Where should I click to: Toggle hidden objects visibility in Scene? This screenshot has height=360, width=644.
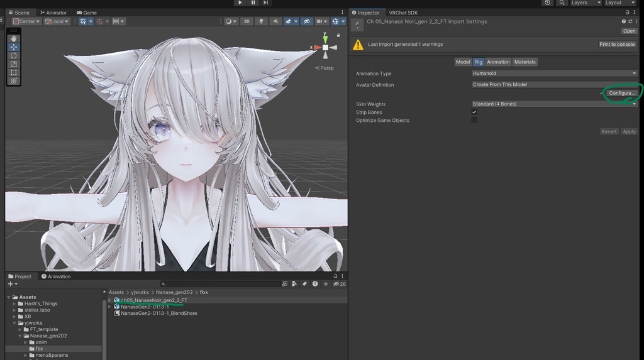[306, 21]
